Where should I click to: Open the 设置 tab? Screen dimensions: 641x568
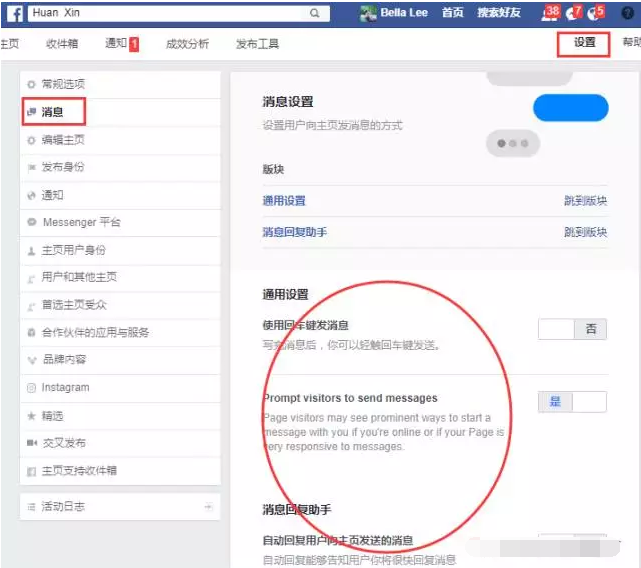coord(584,43)
